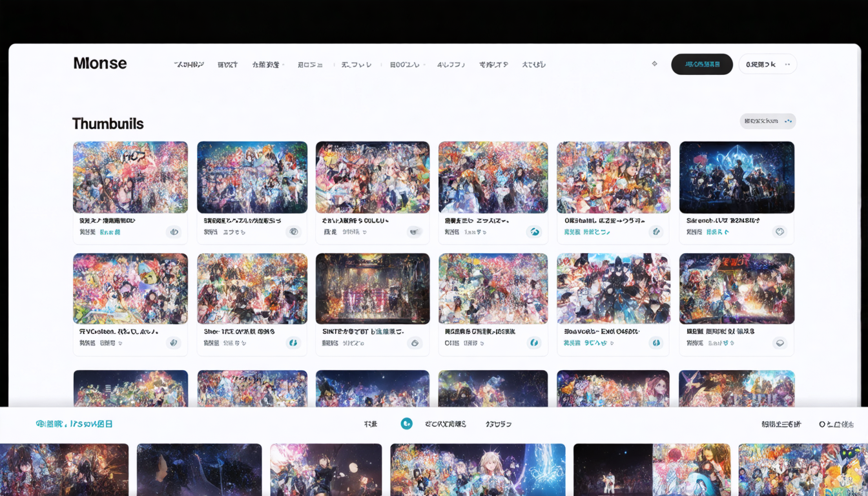Toggle the like badge on the second thumbnail card

coord(294,232)
